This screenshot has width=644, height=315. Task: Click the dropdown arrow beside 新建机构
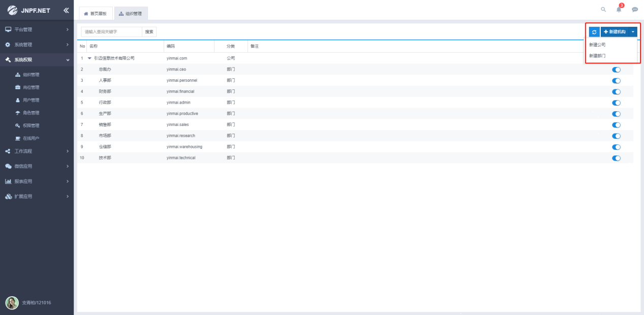(633, 31)
